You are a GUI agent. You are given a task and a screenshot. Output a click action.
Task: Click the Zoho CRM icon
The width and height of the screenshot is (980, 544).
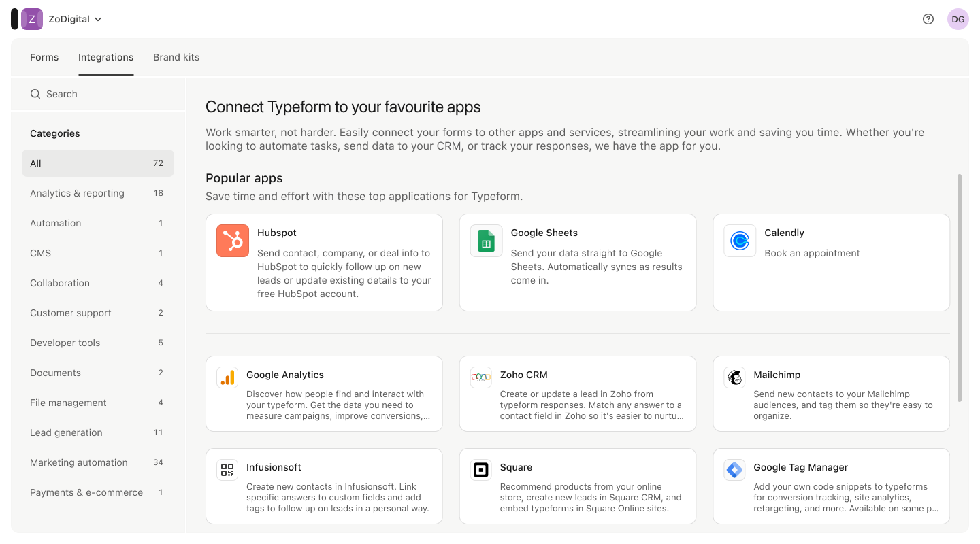pyautogui.click(x=481, y=377)
